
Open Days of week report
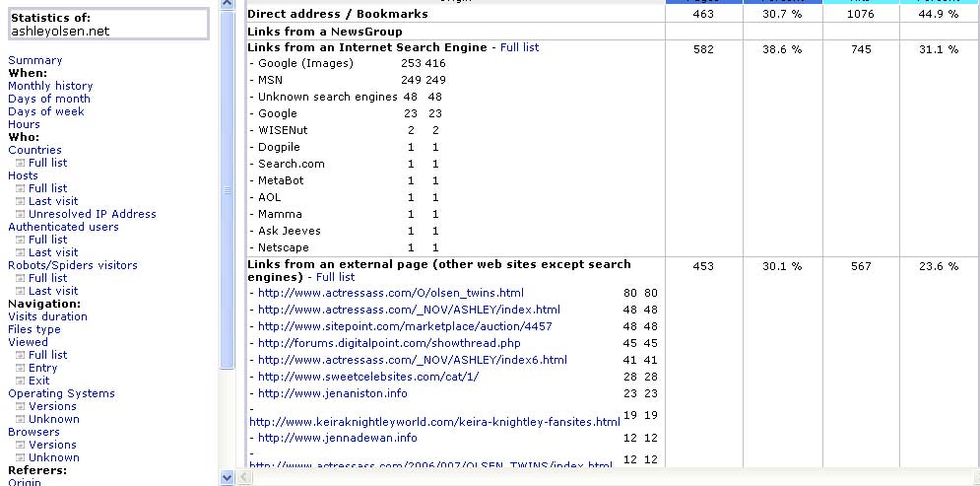tap(46, 111)
